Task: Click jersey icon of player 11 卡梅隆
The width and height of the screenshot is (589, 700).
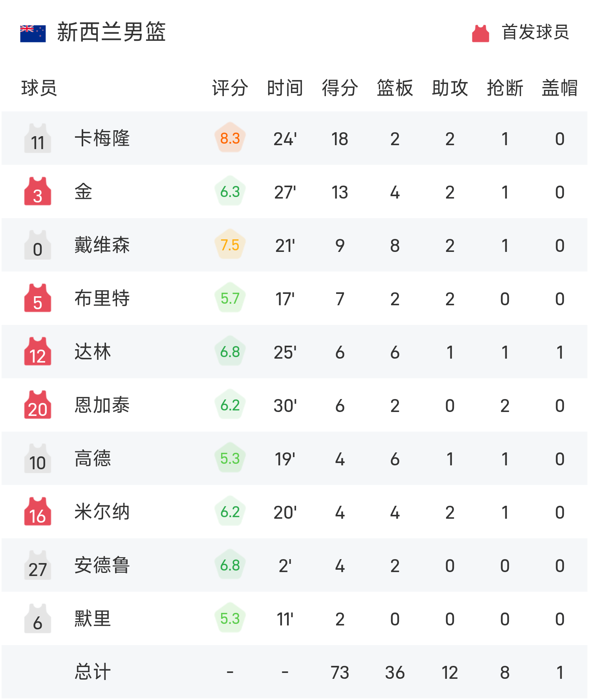Action: tap(37, 138)
